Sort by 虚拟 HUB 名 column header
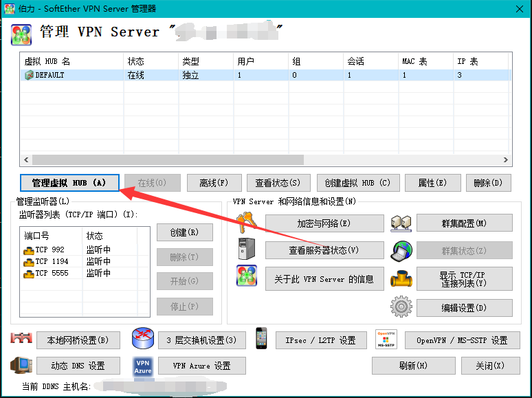The image size is (532, 398). click(x=72, y=61)
